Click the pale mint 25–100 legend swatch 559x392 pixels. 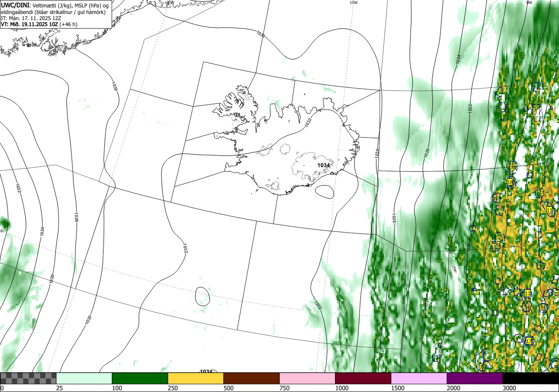point(84,378)
